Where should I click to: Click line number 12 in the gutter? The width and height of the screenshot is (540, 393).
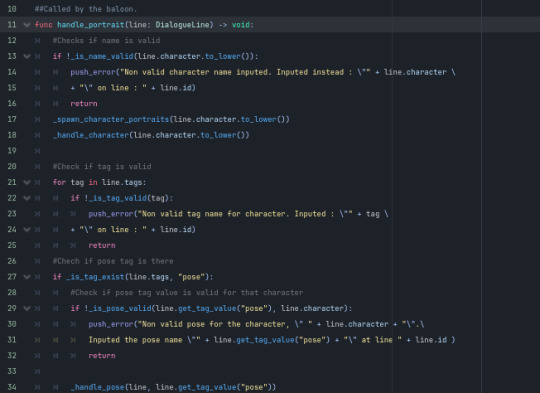point(12,40)
